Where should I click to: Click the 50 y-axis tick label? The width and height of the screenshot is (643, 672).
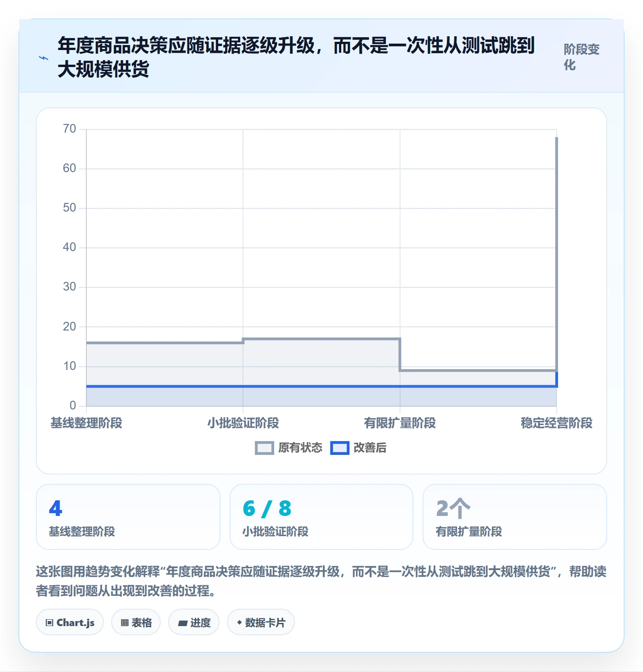pos(69,208)
